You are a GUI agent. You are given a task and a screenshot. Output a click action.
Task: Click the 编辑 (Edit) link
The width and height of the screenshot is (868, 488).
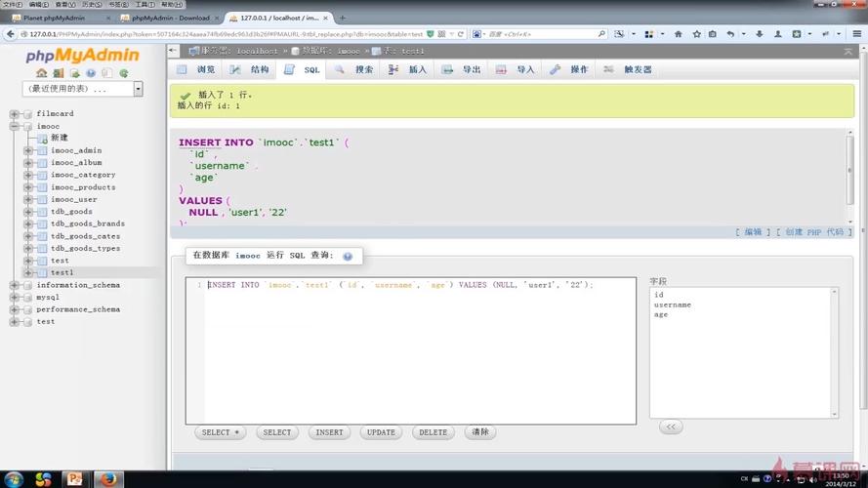click(753, 232)
